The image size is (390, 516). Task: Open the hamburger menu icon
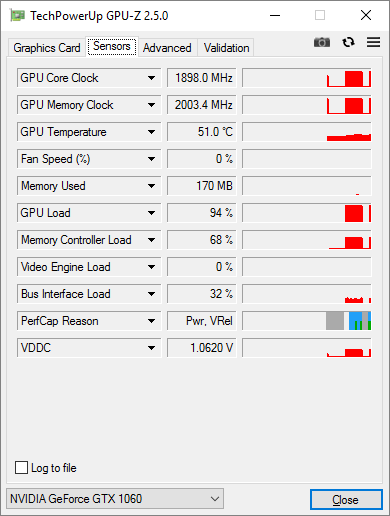point(373,42)
